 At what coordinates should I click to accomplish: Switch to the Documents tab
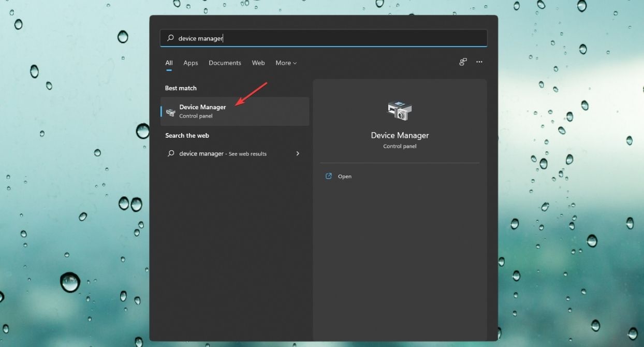(225, 63)
